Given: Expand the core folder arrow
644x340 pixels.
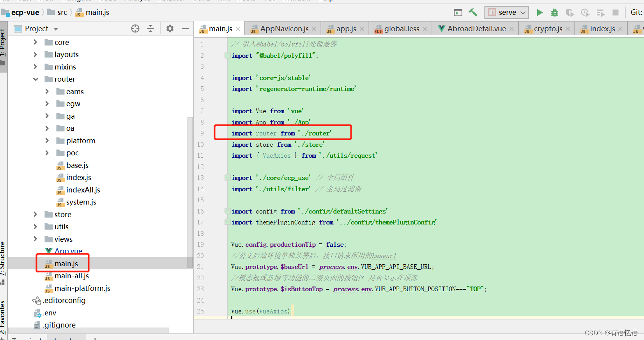Looking at the screenshot, I should click(x=35, y=42).
